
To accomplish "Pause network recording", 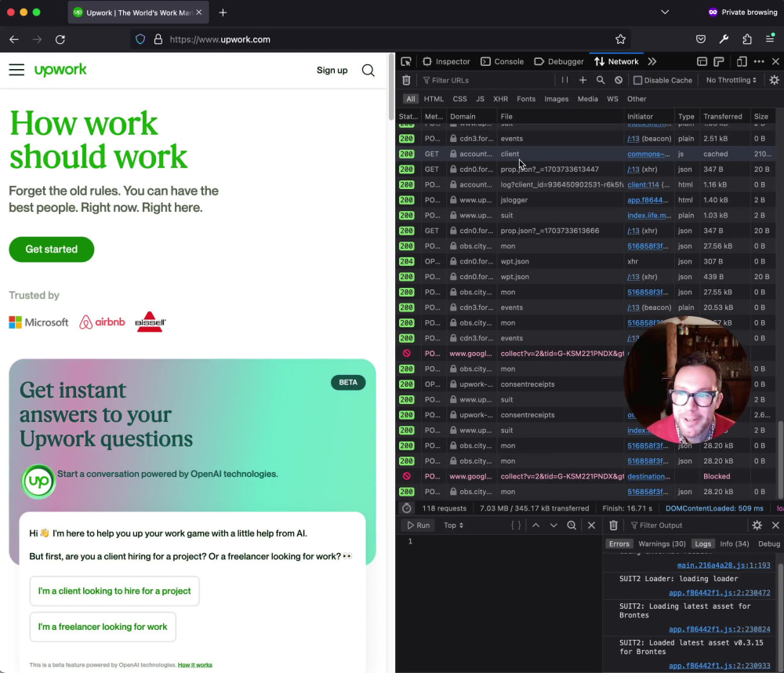I will click(x=564, y=80).
